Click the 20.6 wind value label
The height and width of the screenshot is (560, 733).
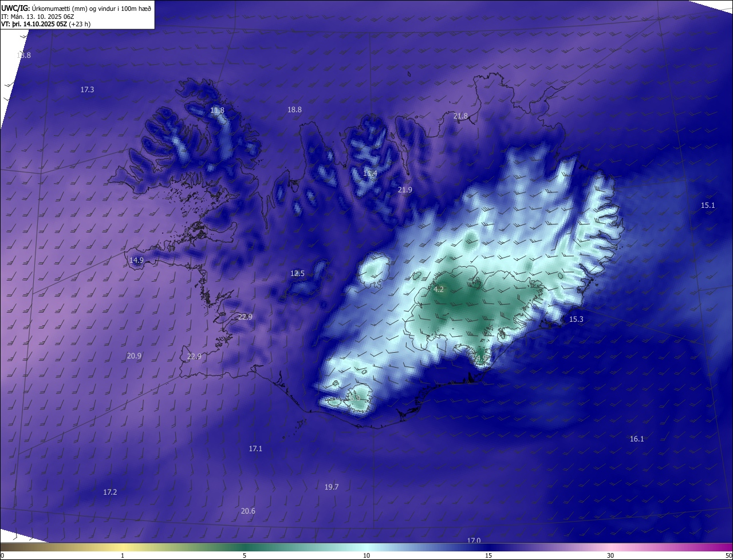tap(248, 511)
